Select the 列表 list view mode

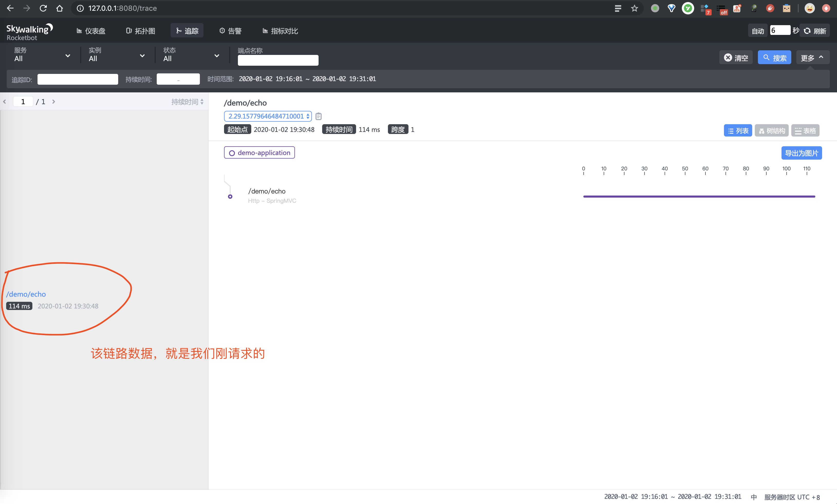coord(738,130)
